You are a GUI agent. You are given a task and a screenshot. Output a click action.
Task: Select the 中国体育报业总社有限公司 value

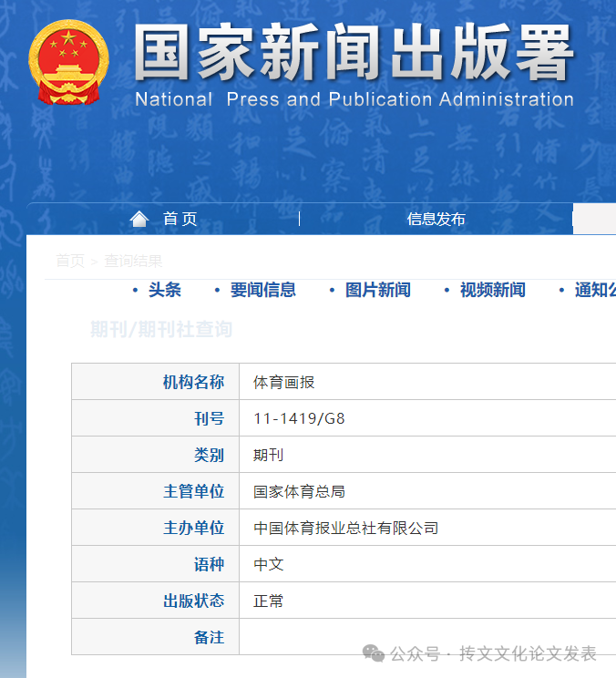click(346, 528)
